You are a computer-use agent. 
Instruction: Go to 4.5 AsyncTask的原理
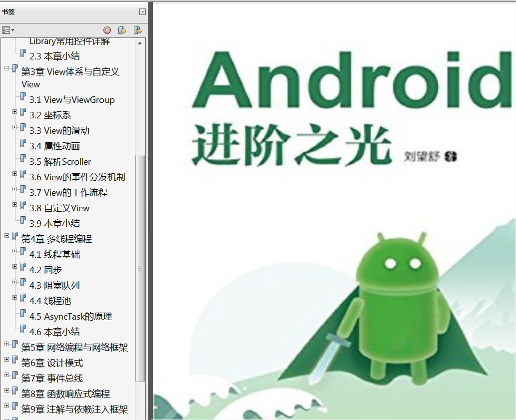tap(71, 317)
